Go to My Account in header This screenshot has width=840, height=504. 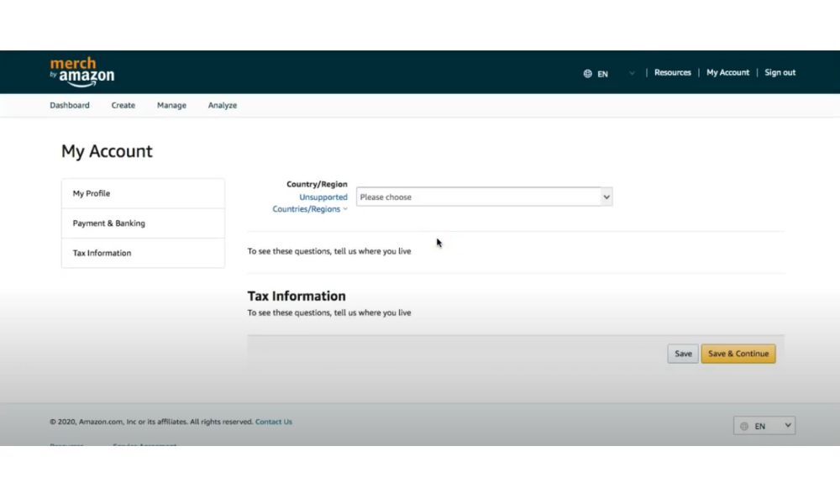(727, 72)
